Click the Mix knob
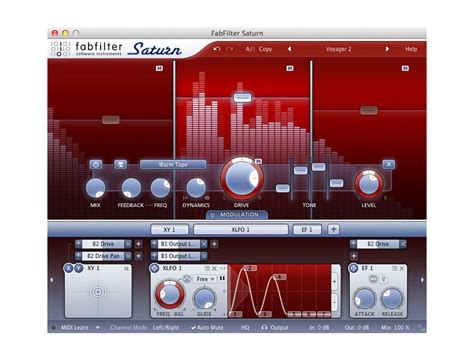The width and height of the screenshot is (474, 361). point(96,188)
